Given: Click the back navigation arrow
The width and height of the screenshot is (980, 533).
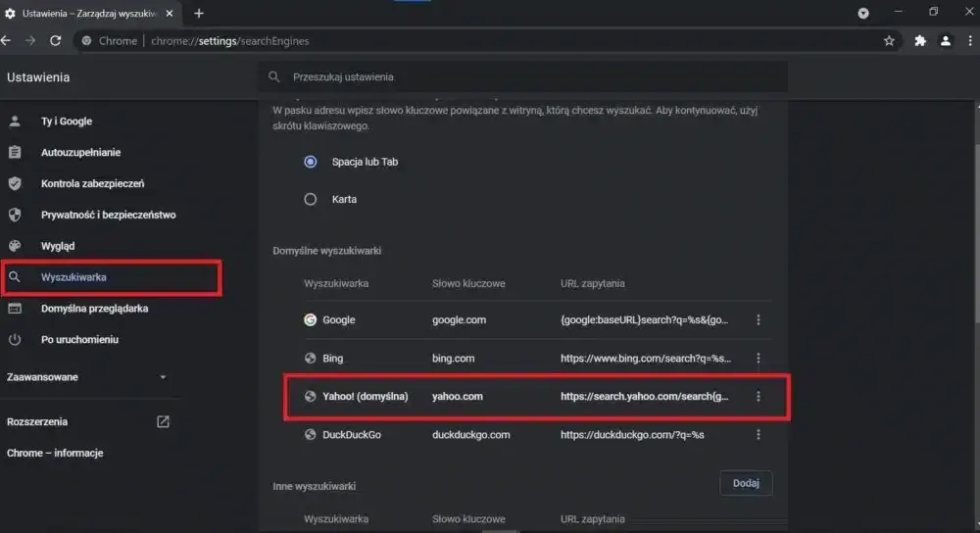Looking at the screenshot, I should (6, 40).
